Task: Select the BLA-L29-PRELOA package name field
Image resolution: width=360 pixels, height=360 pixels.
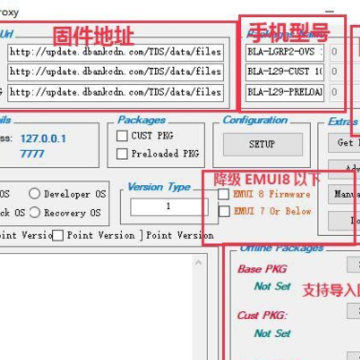Action: [x=285, y=92]
